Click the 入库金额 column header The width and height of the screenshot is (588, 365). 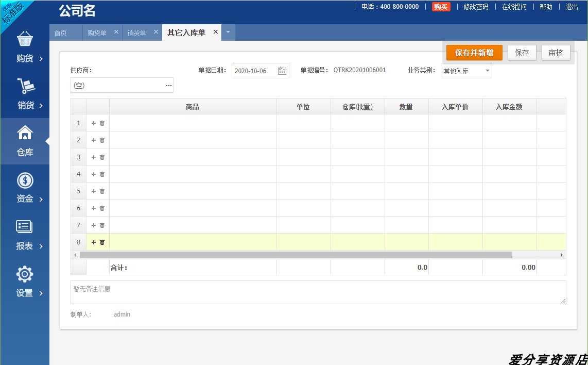509,107
